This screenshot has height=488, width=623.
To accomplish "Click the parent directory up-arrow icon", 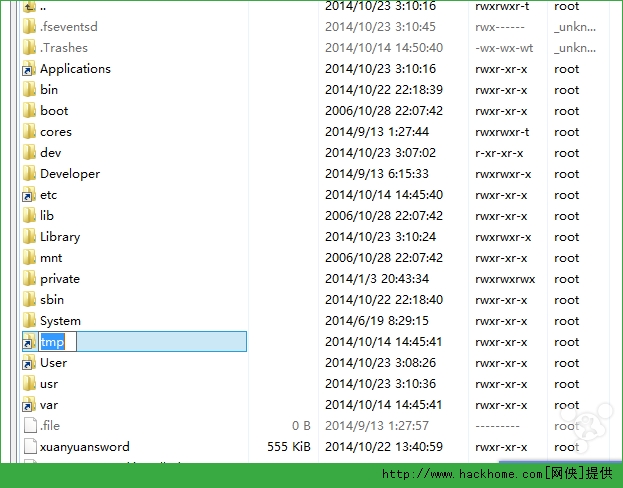I will [x=29, y=6].
